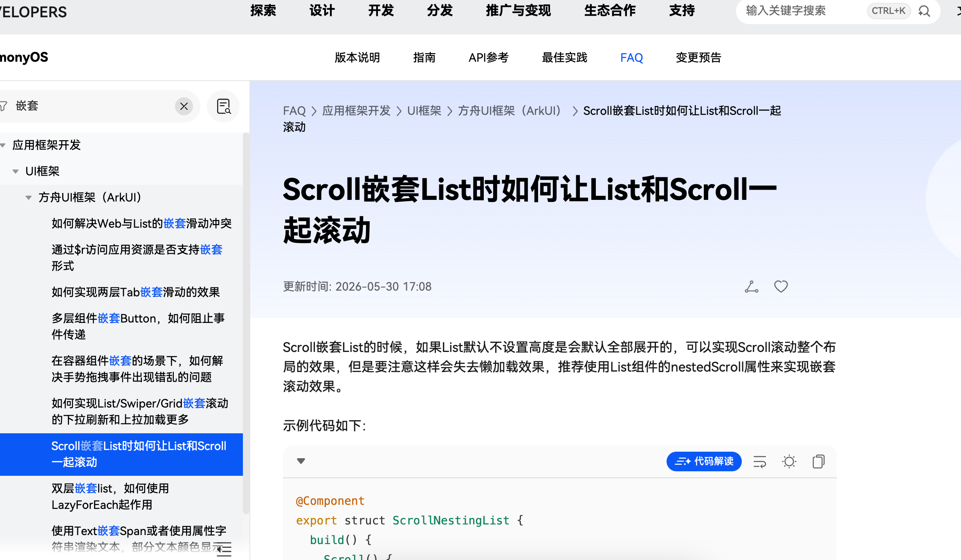This screenshot has width=961, height=560.
Task: Open 多层组件嵌套Button，如何阻止事件传递
Action: (138, 327)
